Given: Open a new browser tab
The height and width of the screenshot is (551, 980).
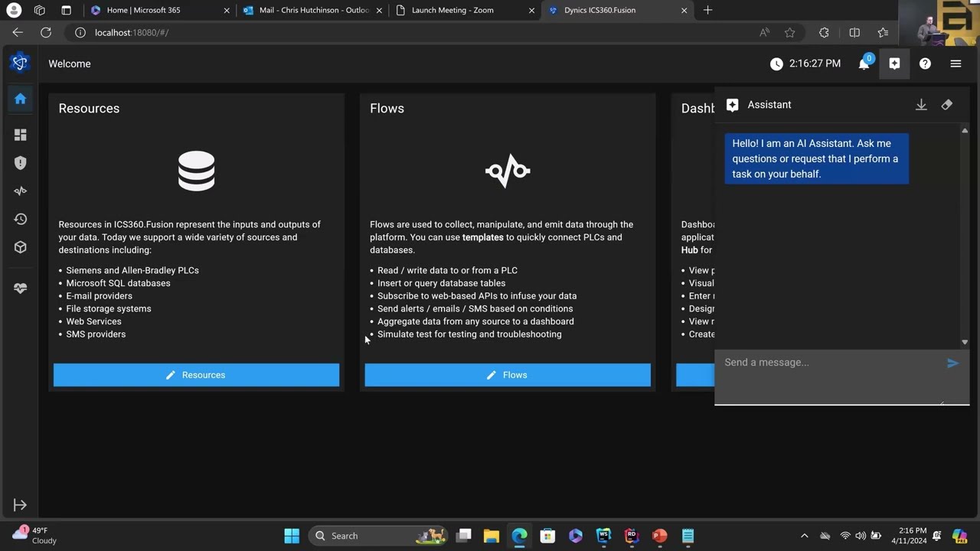Looking at the screenshot, I should (707, 10).
